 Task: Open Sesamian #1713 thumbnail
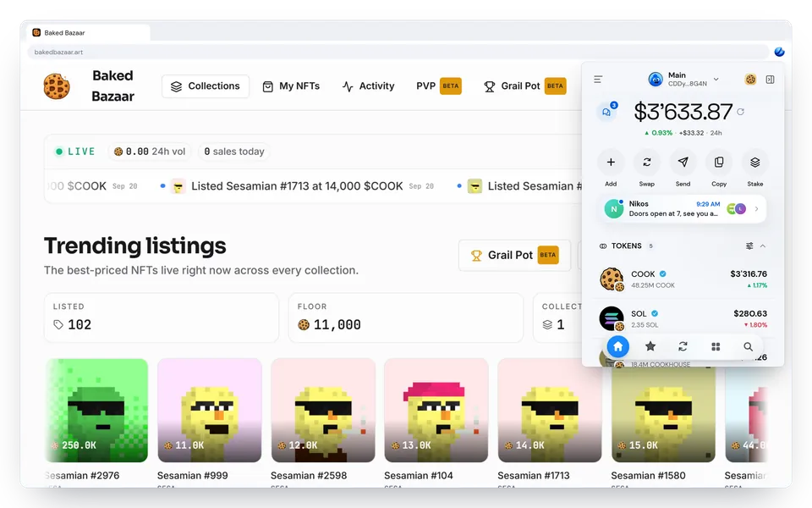[x=550, y=410]
